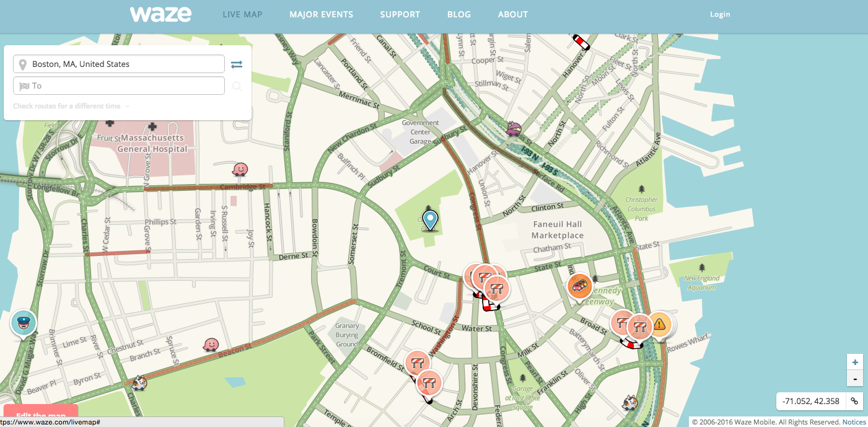Screen dimensions: 868x427
Task: Open the Support page
Action: [x=400, y=14]
